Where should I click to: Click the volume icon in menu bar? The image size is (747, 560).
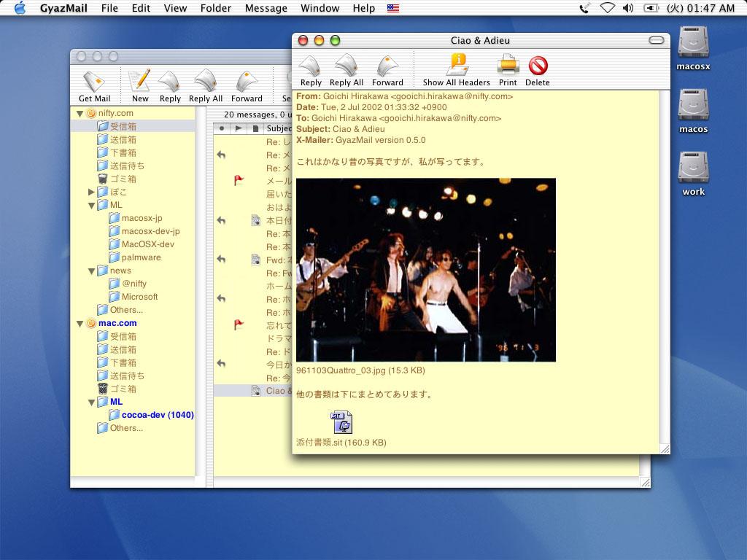tap(628, 8)
